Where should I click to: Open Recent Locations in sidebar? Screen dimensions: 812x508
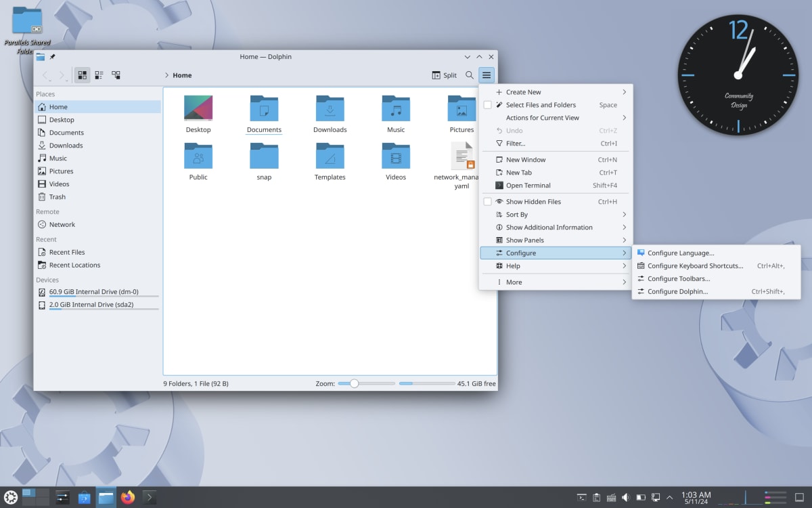97,266
